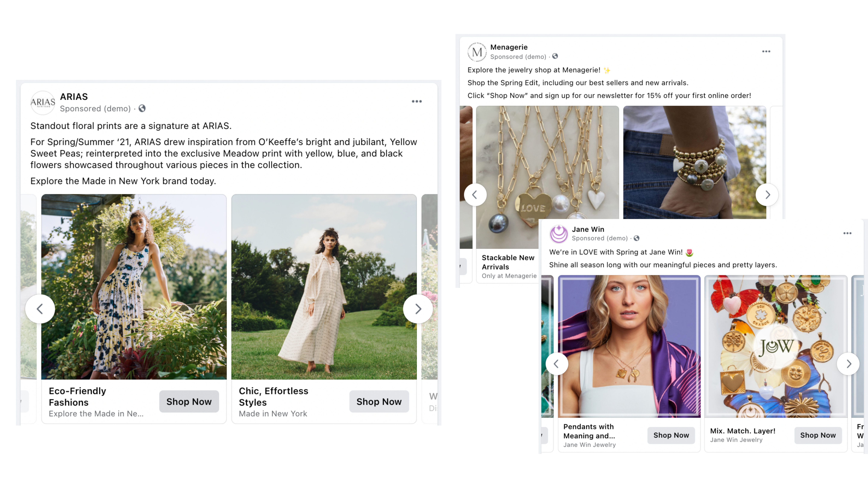The image size is (868, 488).
Task: Open the JW butterfly charms image
Action: [776, 347]
